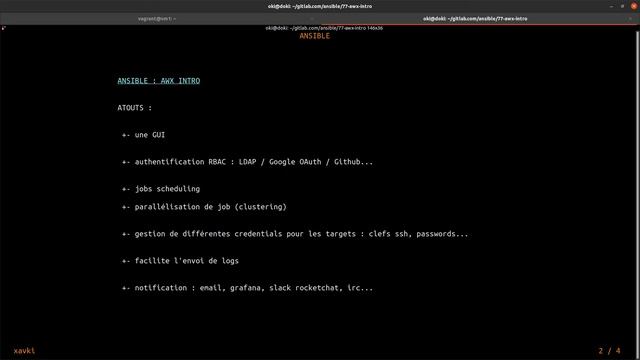Click the pane title 'oki@doki ... 146x36'
Viewport: 640px width, 360px height.
(324, 28)
